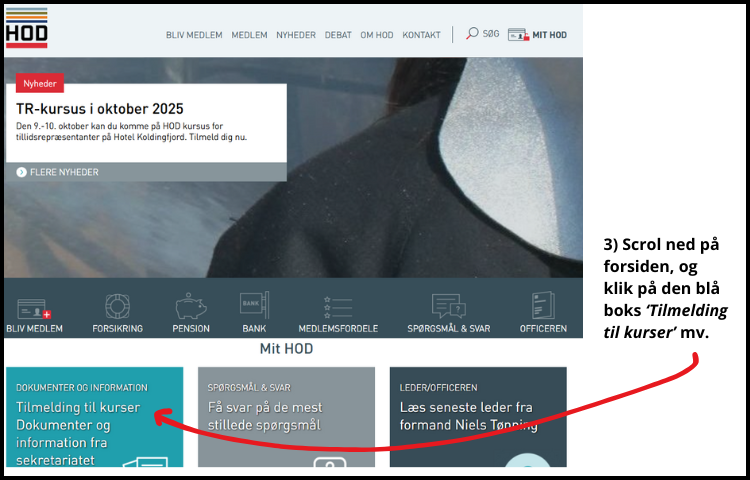Select DEBAT in the top navigation
Screen dimensions: 750x480
[x=338, y=35]
